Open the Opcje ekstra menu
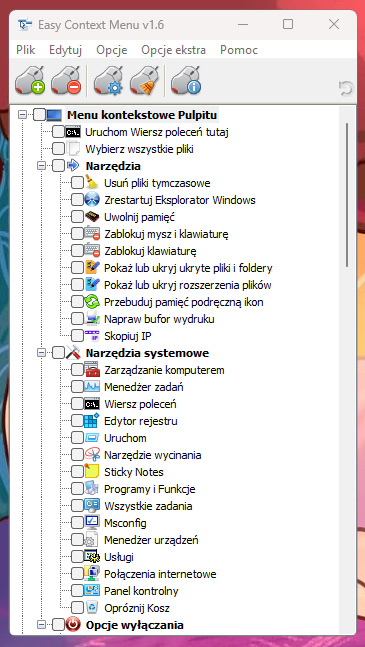 coord(174,50)
